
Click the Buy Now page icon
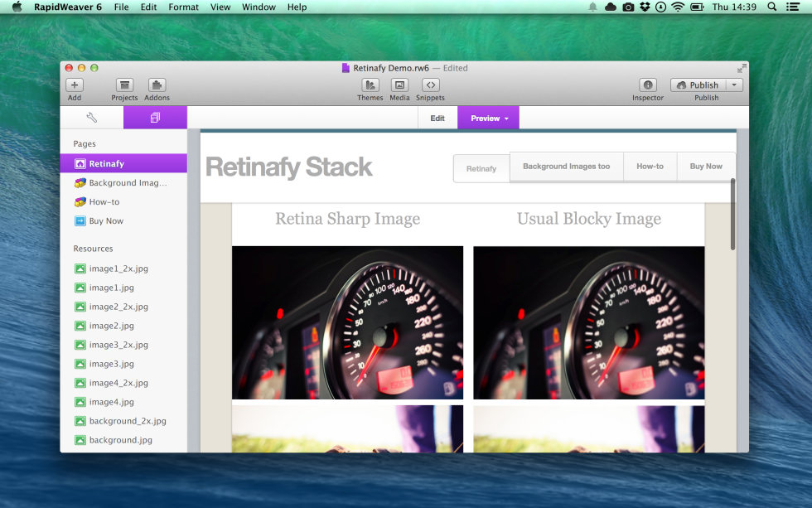[80, 221]
